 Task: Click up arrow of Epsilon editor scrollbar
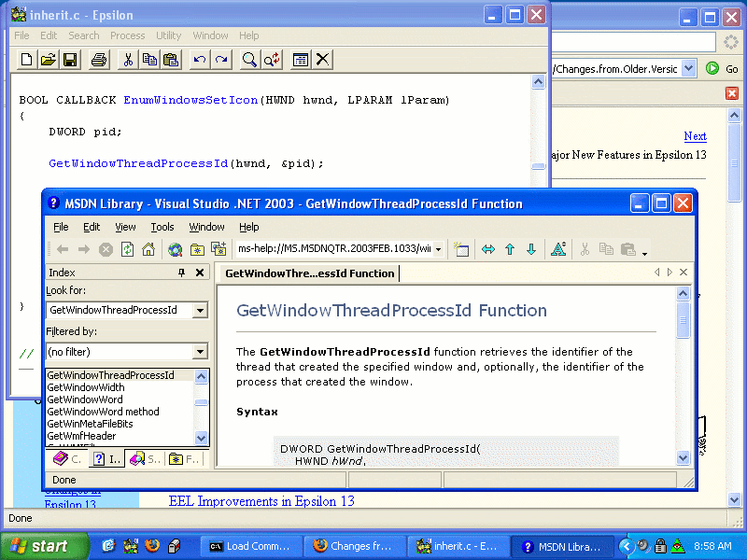click(x=538, y=82)
